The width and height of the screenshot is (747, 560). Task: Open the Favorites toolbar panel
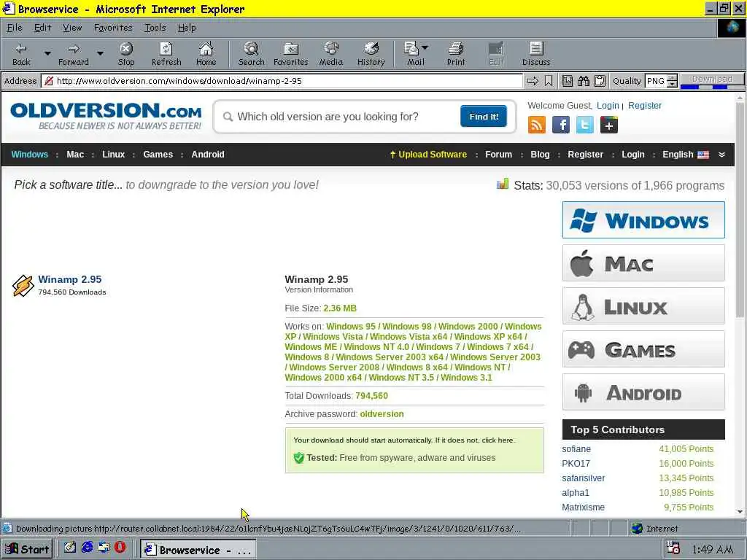[290, 54]
